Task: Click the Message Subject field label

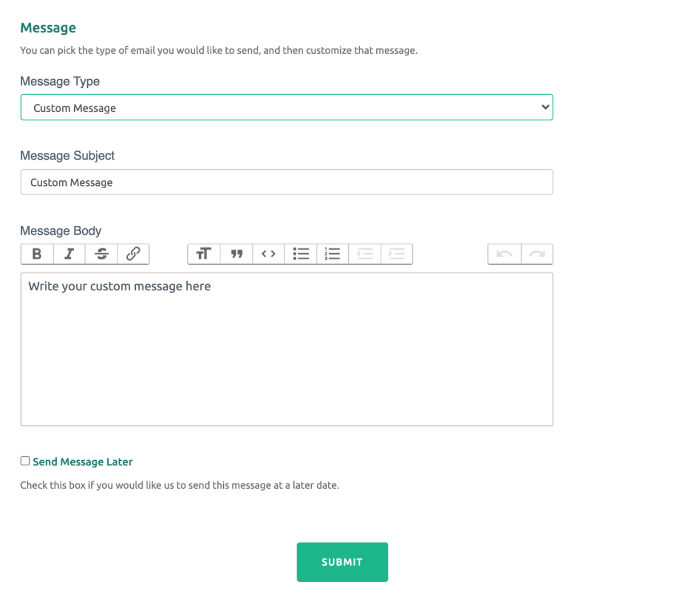Action: coord(67,156)
